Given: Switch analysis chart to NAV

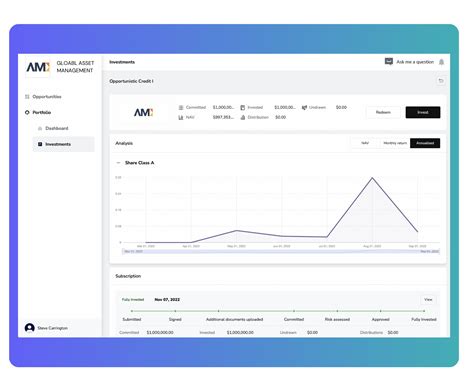Looking at the screenshot, I should (x=365, y=143).
